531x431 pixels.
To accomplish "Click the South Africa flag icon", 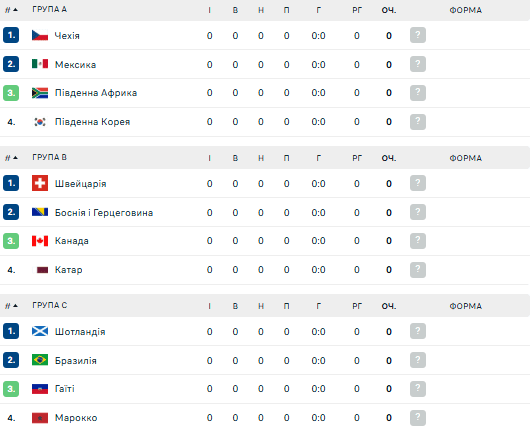I will 40,93.
